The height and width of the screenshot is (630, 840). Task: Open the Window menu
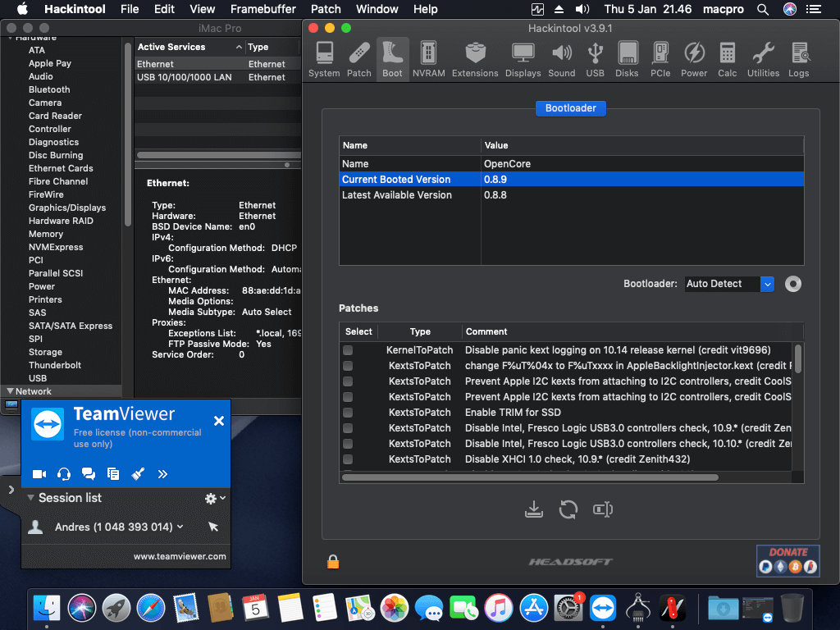point(377,9)
